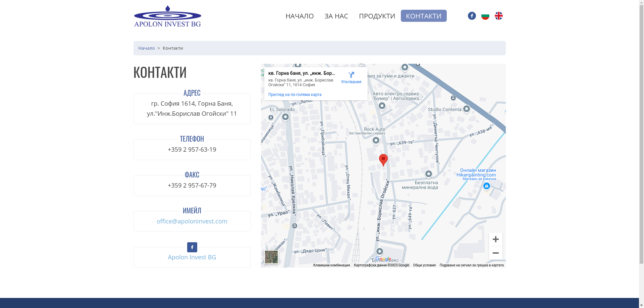This screenshot has width=644, height=308.
Task: Zoom in on the map with the plus button
Action: coord(496,239)
